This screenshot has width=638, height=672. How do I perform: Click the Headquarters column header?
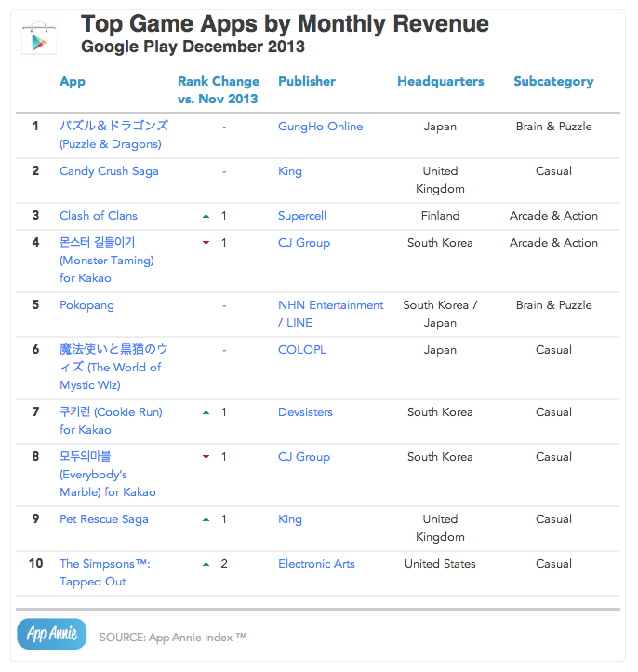point(441,81)
